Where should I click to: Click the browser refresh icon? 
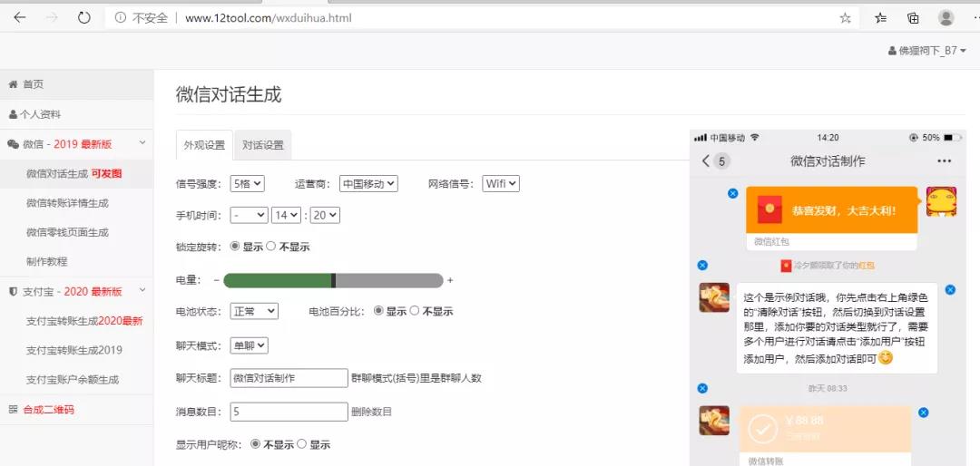click(83, 17)
